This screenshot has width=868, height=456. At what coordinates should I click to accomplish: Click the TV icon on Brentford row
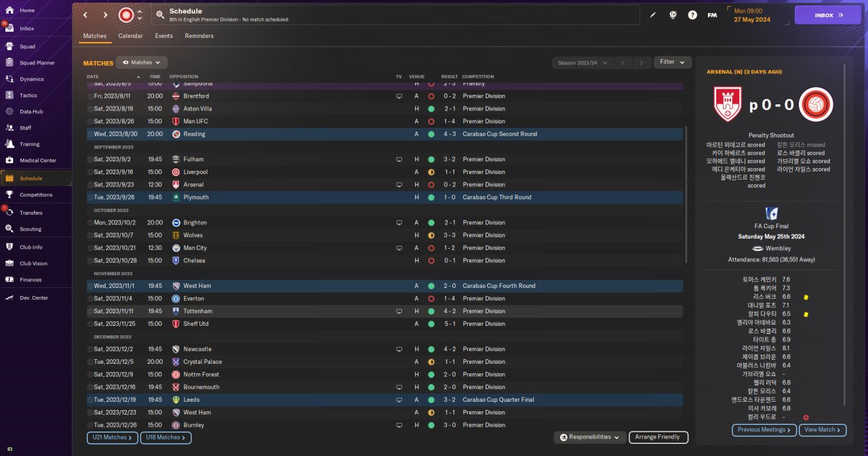(399, 96)
